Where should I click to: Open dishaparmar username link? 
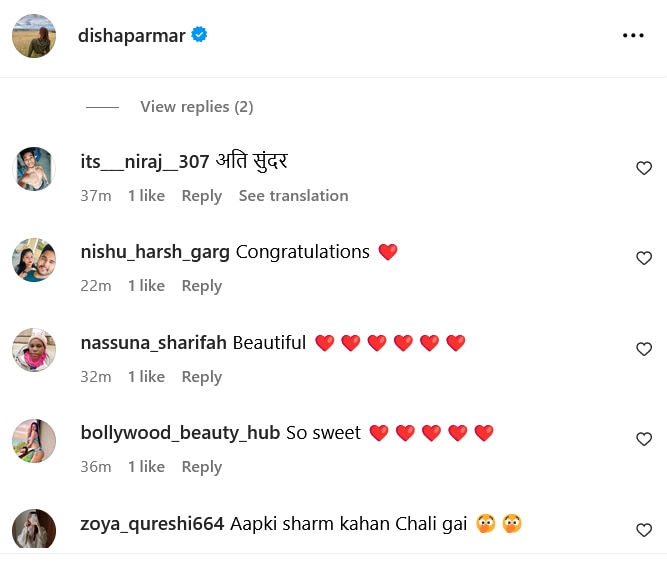pyautogui.click(x=131, y=36)
